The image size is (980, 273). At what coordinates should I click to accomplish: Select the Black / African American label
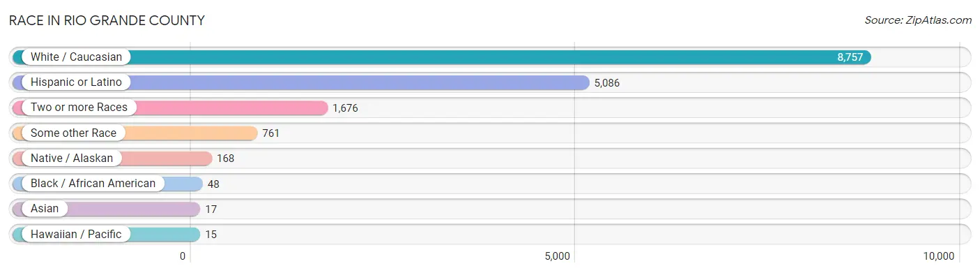point(93,184)
